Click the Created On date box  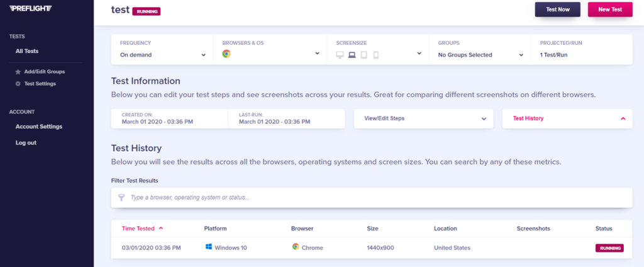click(x=169, y=118)
